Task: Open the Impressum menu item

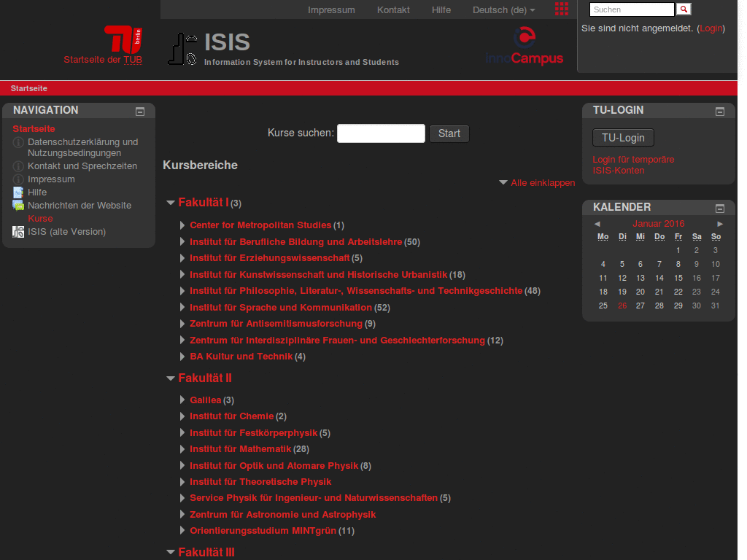Action: [331, 9]
